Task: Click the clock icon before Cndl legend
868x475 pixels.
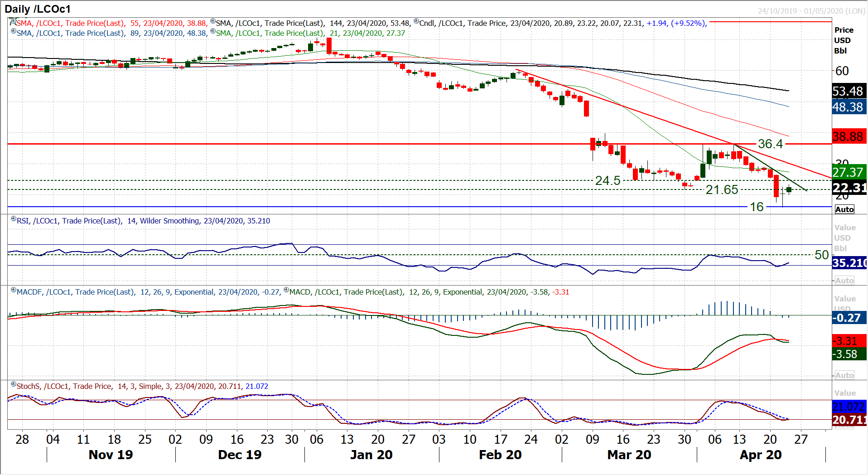Action: click(416, 22)
